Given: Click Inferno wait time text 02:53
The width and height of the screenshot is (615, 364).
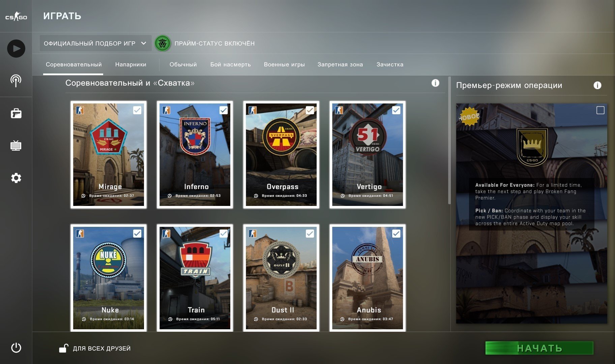Looking at the screenshot, I should coord(198,196).
